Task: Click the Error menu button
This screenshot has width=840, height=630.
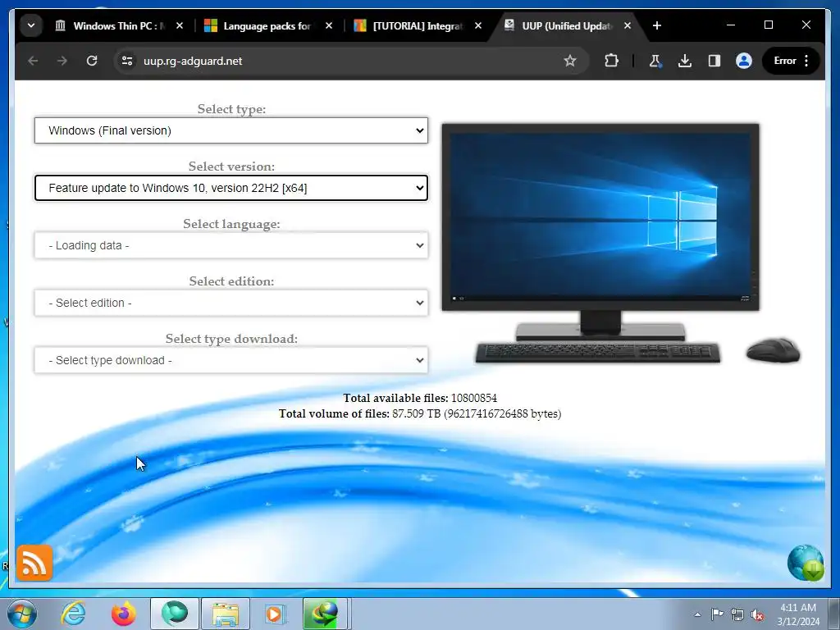Action: (x=792, y=61)
